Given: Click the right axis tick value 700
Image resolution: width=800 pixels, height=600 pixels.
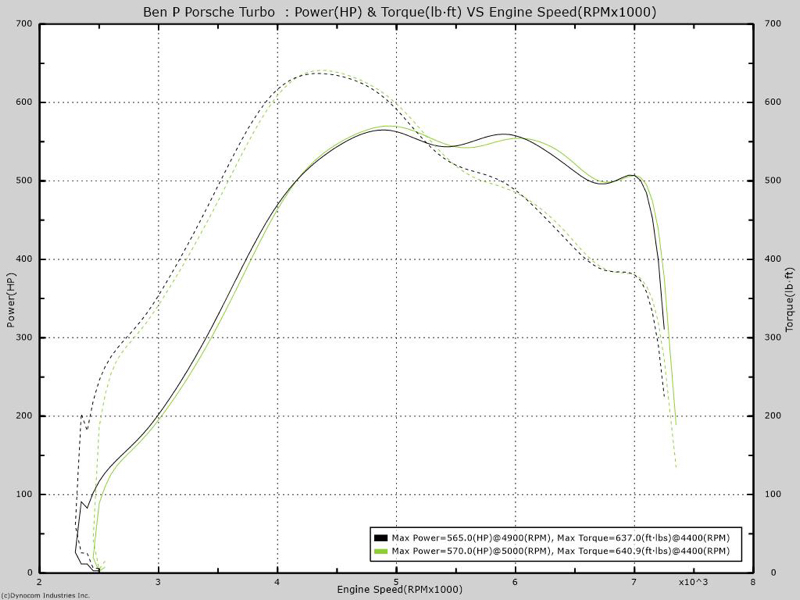Looking at the screenshot, I should (773, 23).
